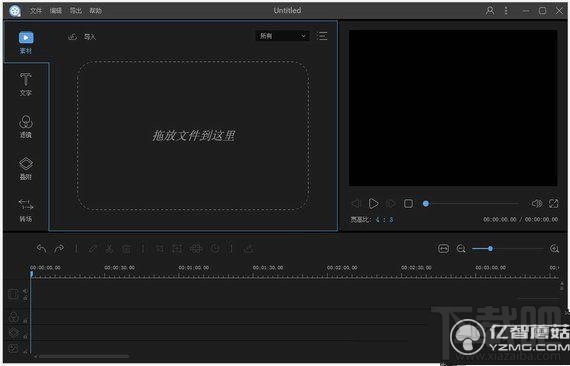Click the crop tool in timeline toolbar
This screenshot has height=366, width=570.
click(x=160, y=249)
